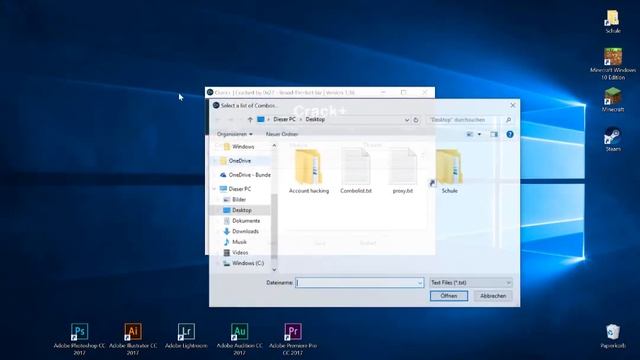Select Musik in the navigation pane

tap(239, 242)
